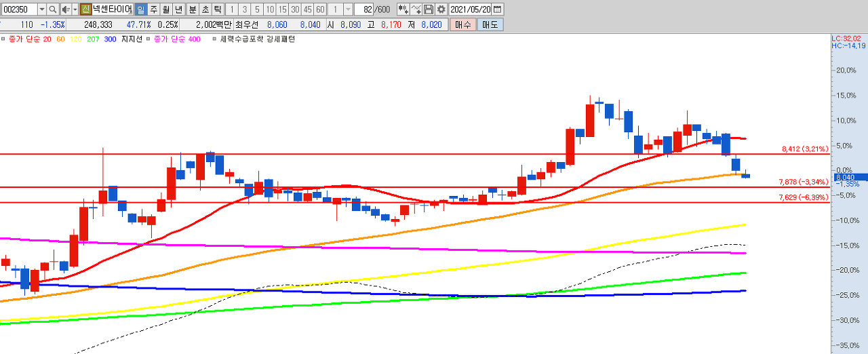Image resolution: width=868 pixels, height=354 pixels.
Task: Click the best ask quote 8,060
Action: coord(277,24)
